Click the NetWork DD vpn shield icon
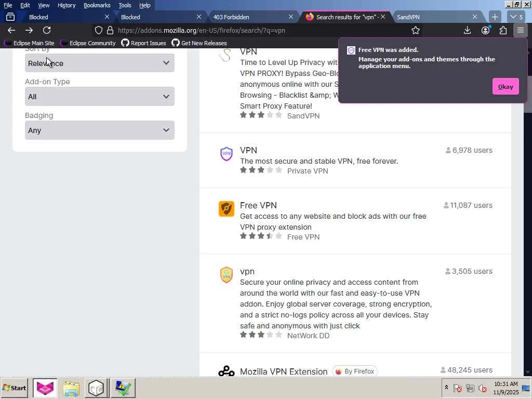This screenshot has width=532, height=399. click(227, 275)
